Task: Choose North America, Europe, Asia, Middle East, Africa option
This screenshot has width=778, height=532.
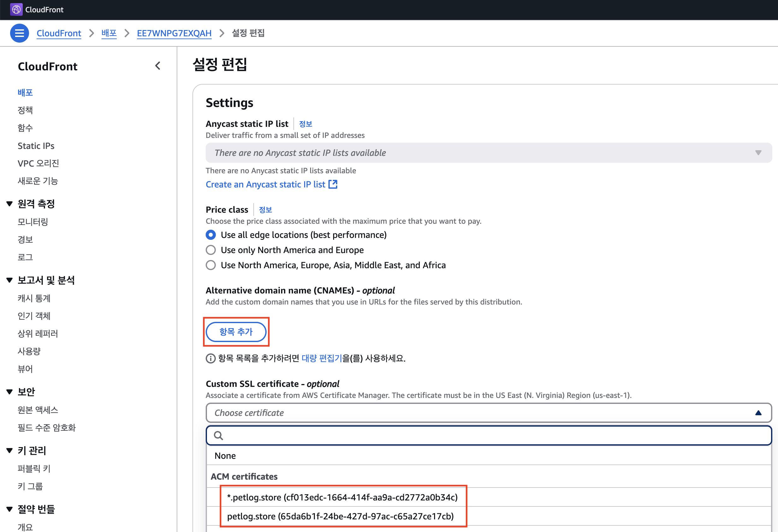Action: pos(210,265)
